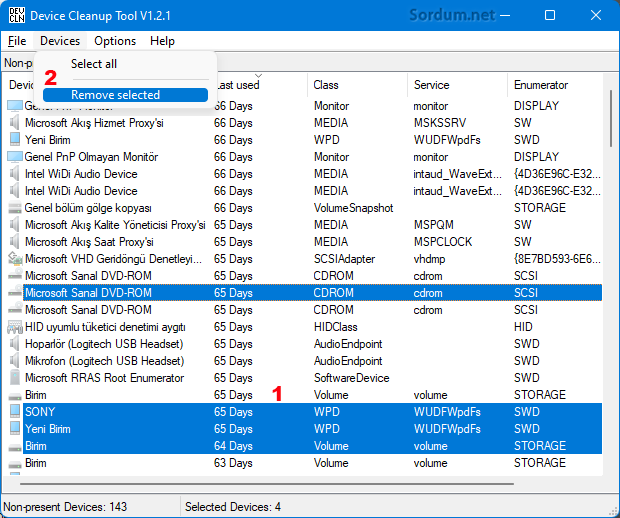Click the HIDClass class cell
The image size is (620, 518).
point(335,327)
